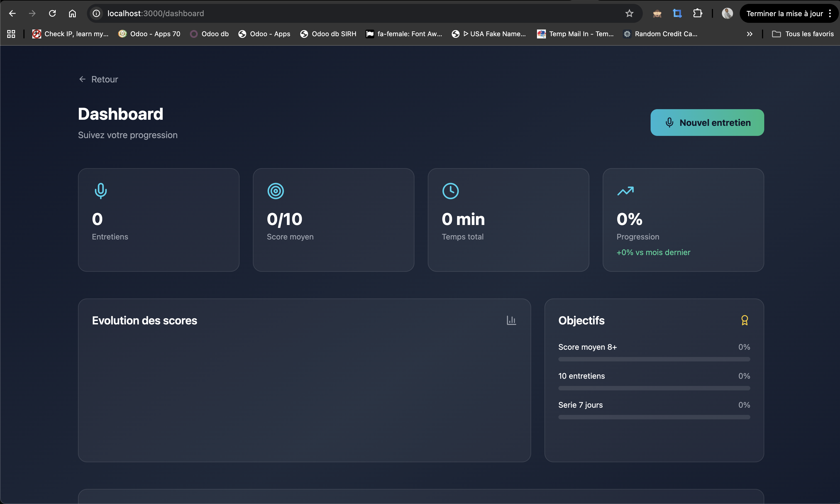The height and width of the screenshot is (504, 840).
Task: Click the crop extension icon in toolbar
Action: coord(677,14)
